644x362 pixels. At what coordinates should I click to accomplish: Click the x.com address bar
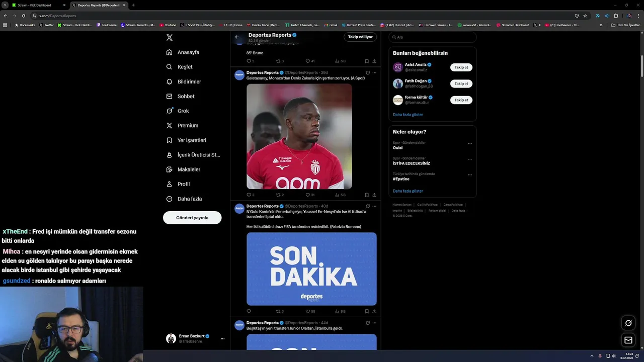tap(302, 16)
